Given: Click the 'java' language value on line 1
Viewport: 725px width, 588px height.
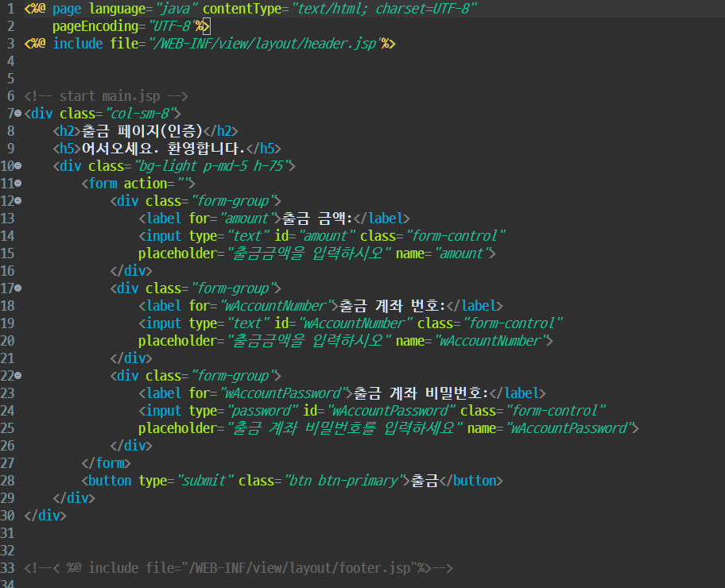Looking at the screenshot, I should [x=177, y=9].
